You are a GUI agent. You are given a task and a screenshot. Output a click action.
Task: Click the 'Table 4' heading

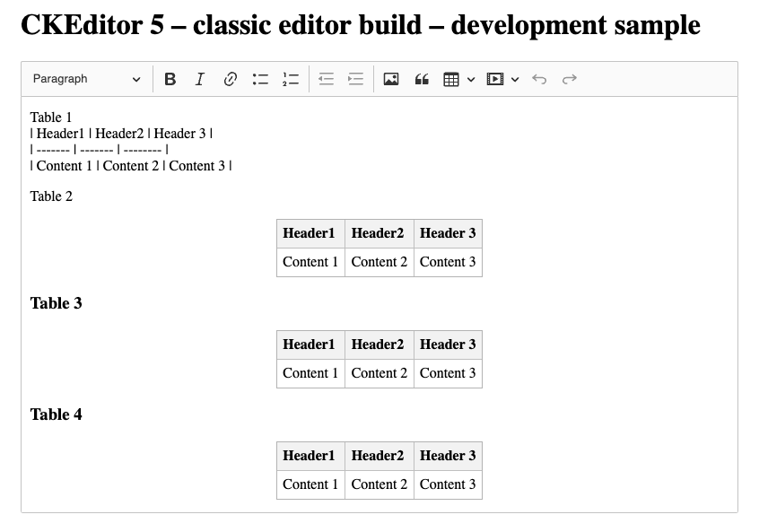click(x=57, y=414)
